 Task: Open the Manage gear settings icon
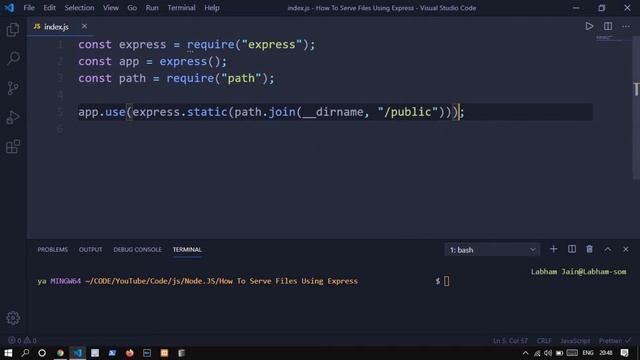[x=13, y=318]
